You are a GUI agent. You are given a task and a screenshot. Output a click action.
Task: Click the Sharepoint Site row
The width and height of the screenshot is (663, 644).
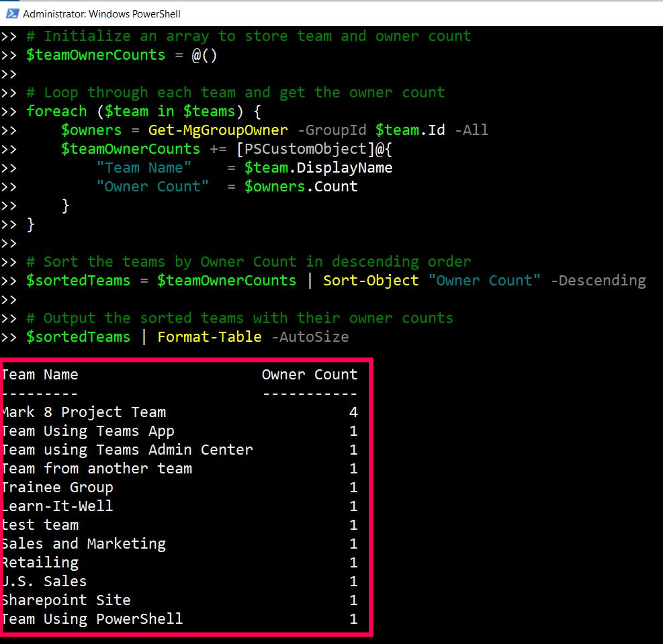tap(67, 600)
